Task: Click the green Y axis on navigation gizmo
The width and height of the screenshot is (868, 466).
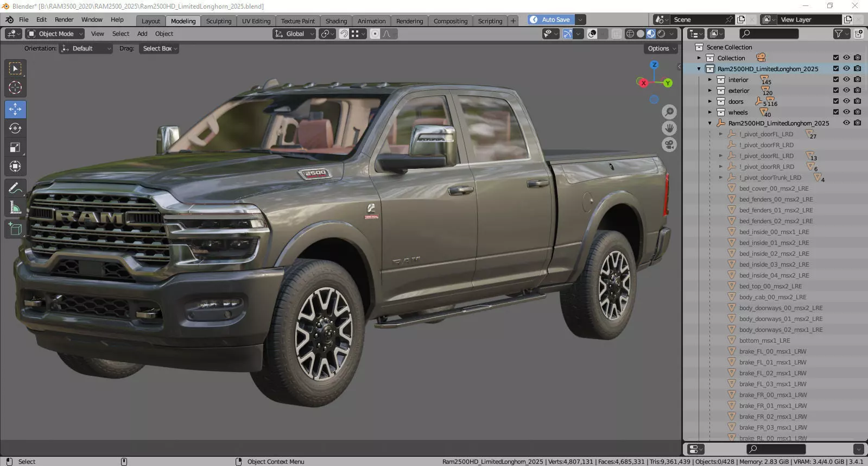Action: tap(668, 83)
